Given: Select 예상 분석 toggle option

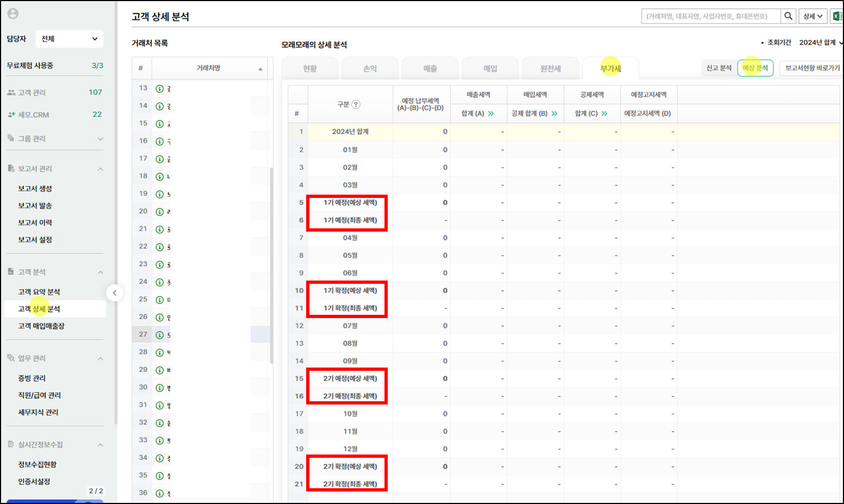Looking at the screenshot, I should (x=755, y=68).
